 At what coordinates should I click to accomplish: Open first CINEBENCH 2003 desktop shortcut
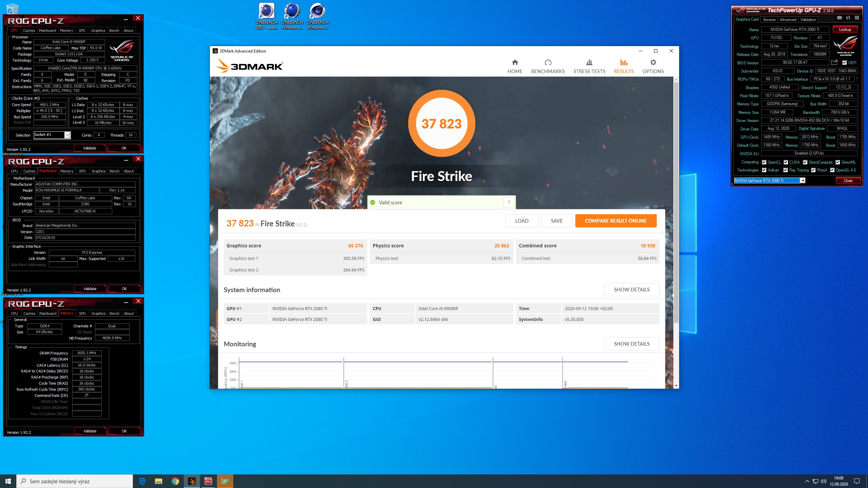pyautogui.click(x=267, y=16)
